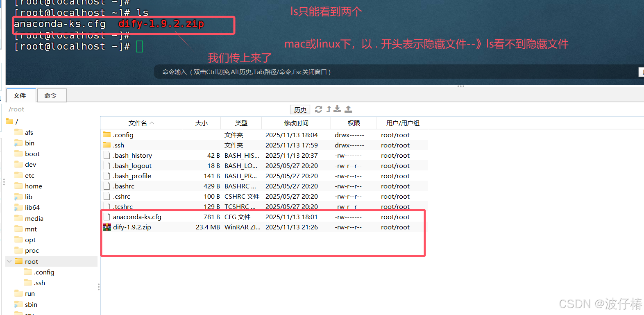
Task: Click the refresh directory icon
Action: tap(318, 109)
